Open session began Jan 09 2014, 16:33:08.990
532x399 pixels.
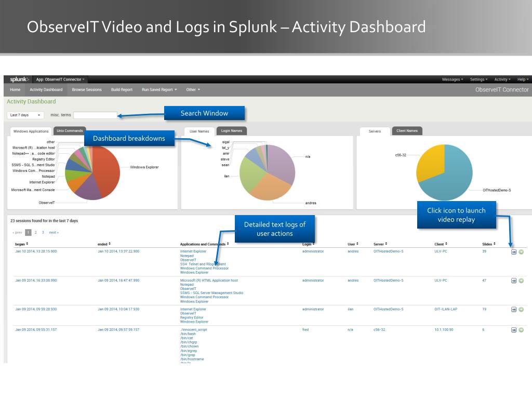[x=36, y=281]
